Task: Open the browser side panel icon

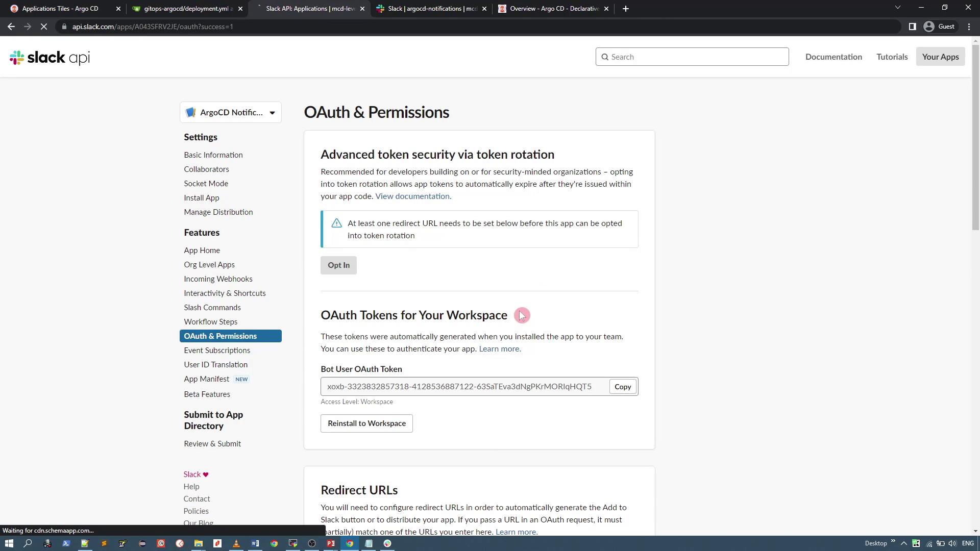Action: coord(912,27)
